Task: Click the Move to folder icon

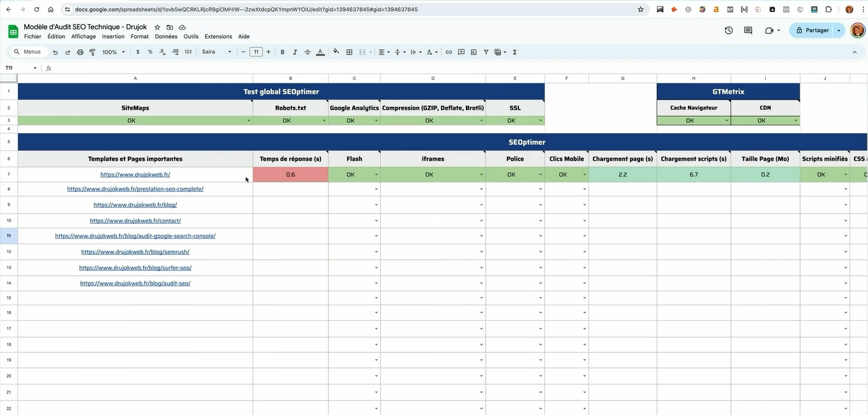Action: click(x=170, y=27)
